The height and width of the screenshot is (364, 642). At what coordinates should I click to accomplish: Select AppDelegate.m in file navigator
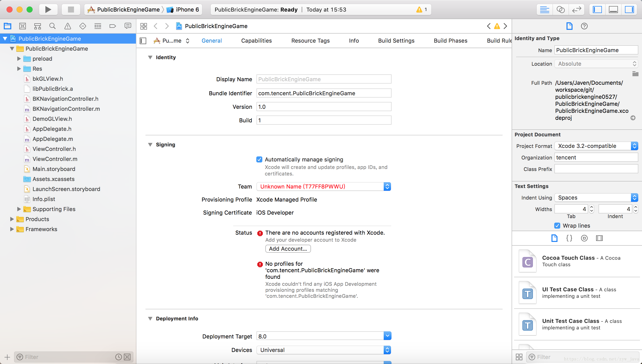[x=53, y=139]
